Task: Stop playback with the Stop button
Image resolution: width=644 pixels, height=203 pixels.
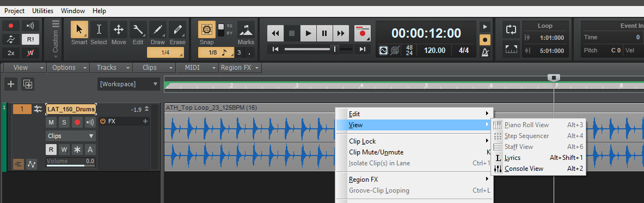Action: (x=292, y=33)
